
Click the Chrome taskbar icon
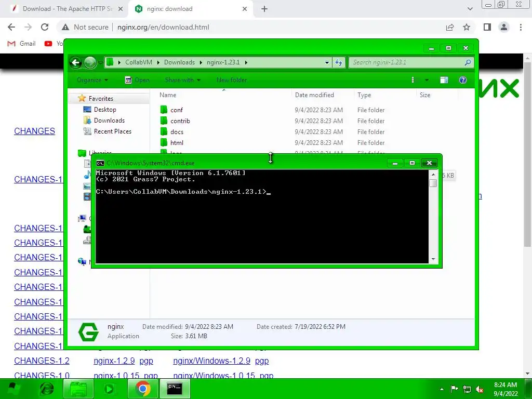click(143, 389)
